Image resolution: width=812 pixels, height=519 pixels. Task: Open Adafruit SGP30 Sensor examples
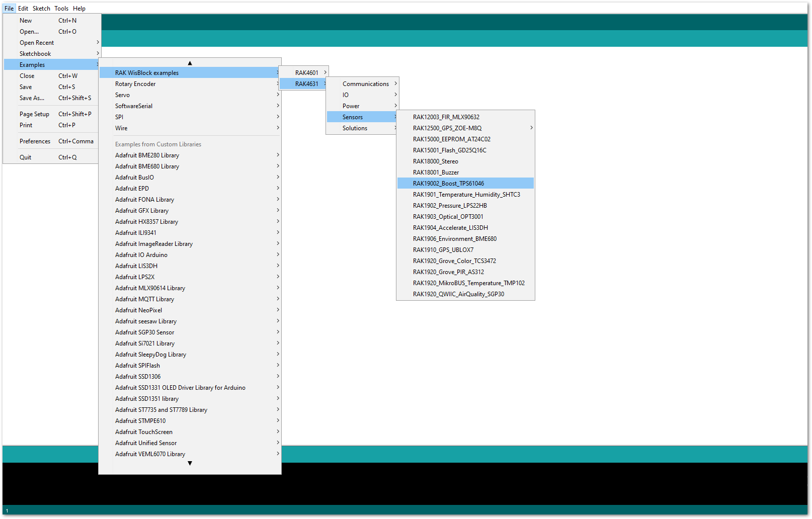point(190,332)
